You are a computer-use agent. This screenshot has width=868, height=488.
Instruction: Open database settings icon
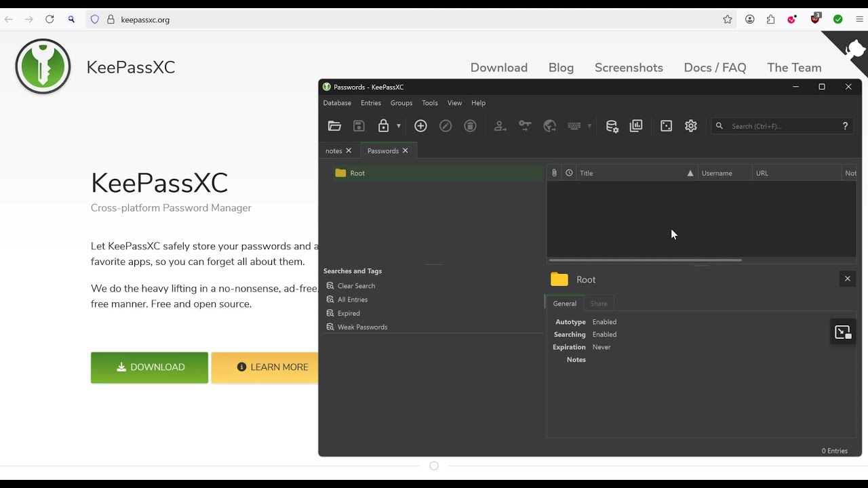(x=612, y=126)
